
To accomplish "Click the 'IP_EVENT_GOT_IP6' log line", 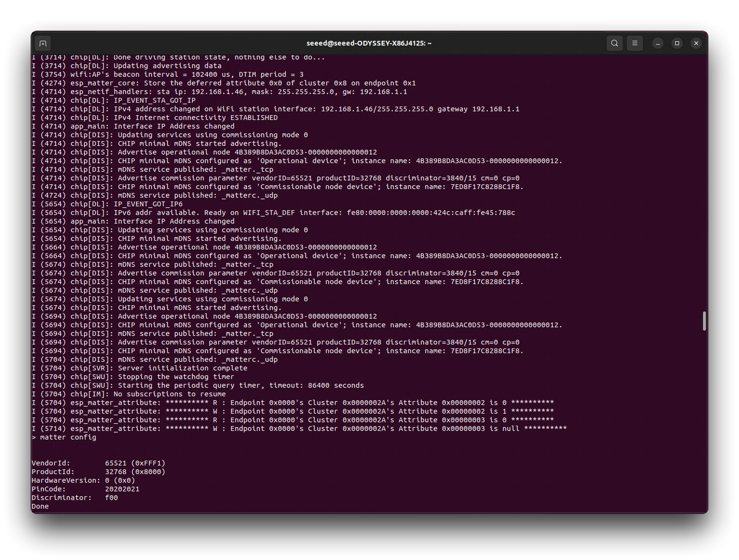I will pos(107,204).
